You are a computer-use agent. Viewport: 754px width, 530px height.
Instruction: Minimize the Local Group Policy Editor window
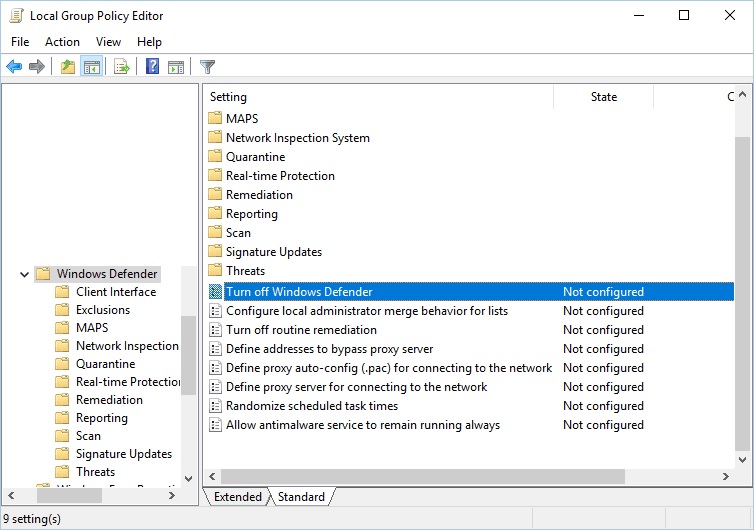click(639, 15)
